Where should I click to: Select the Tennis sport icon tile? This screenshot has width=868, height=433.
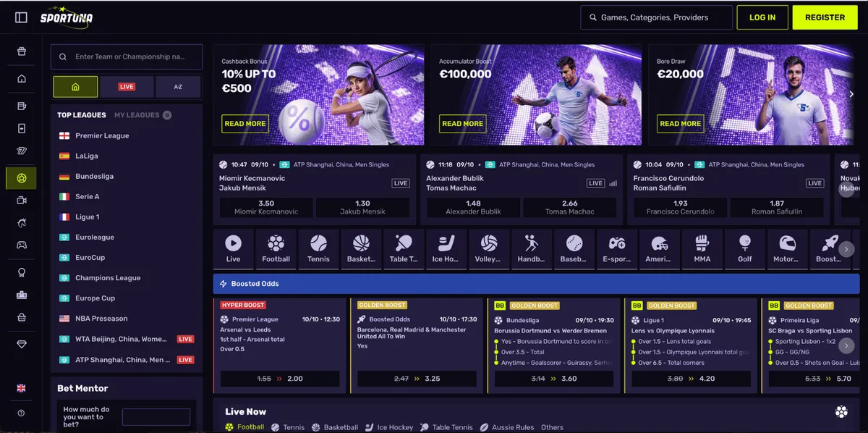coord(318,249)
